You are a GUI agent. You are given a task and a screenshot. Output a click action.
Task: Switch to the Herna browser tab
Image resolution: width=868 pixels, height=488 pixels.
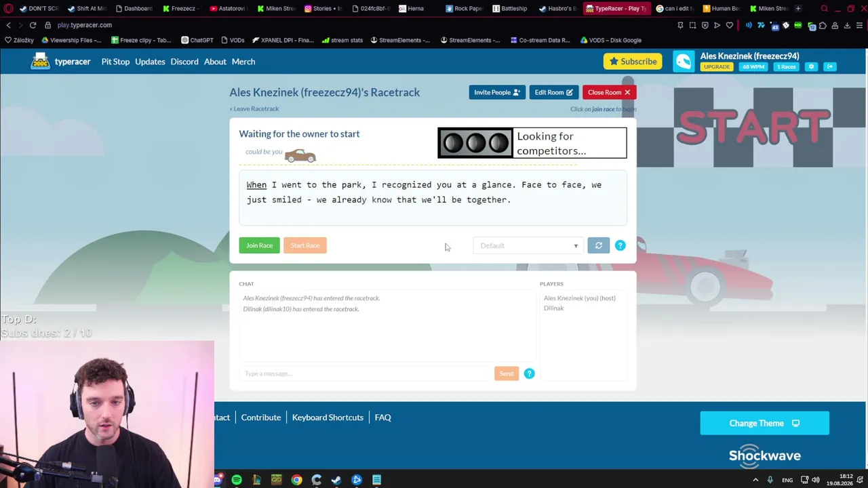click(412, 9)
